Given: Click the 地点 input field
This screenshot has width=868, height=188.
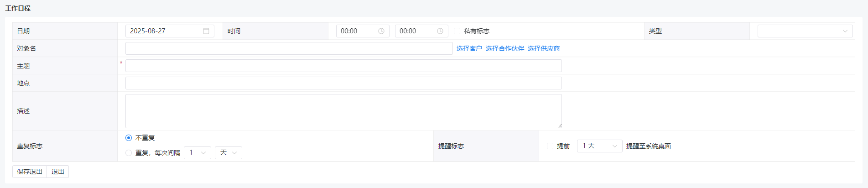Looking at the screenshot, I should click(x=343, y=83).
